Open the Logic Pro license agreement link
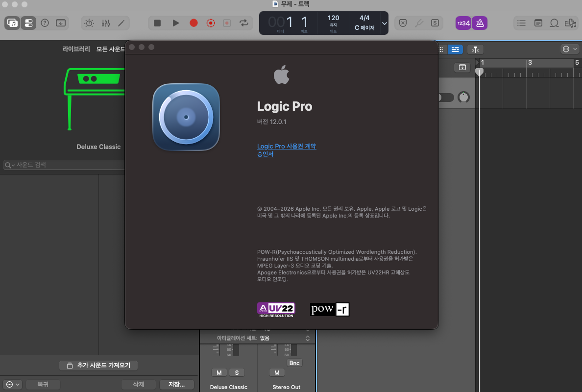This screenshot has height=392, width=582. (287, 146)
